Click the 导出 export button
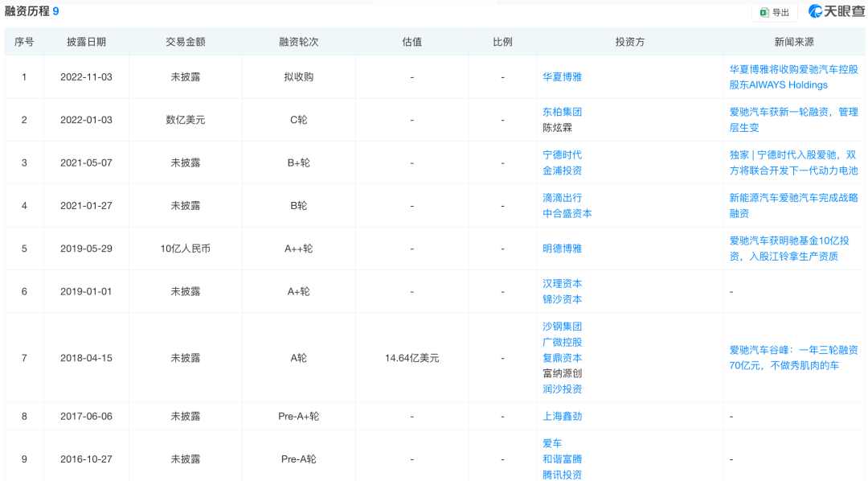Viewport: 868px width, 481px height. tap(774, 12)
